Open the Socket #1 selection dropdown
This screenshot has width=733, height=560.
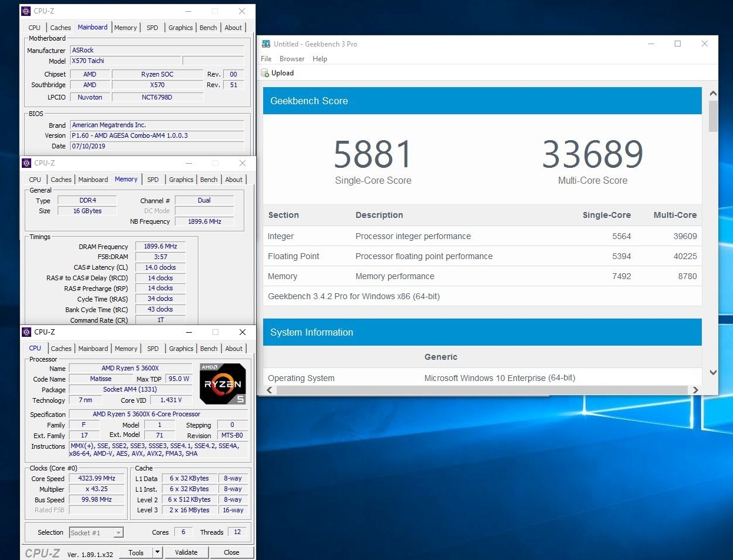(97, 532)
